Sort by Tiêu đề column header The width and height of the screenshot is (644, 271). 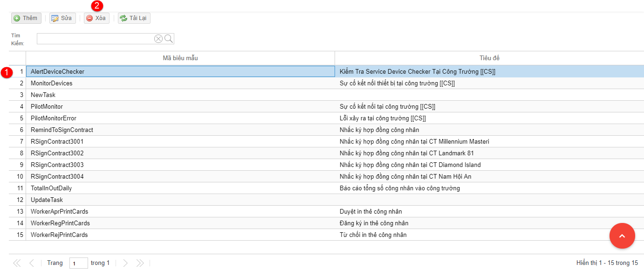pyautogui.click(x=489, y=58)
